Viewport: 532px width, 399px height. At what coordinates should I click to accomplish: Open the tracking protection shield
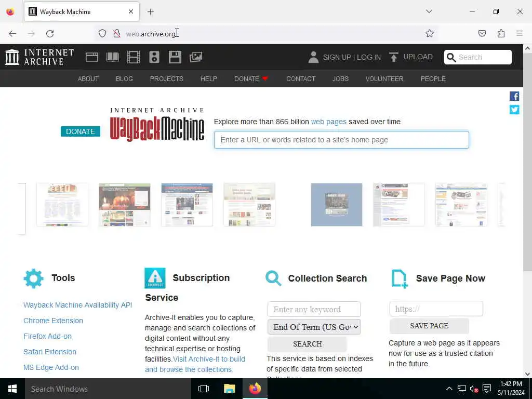click(102, 33)
